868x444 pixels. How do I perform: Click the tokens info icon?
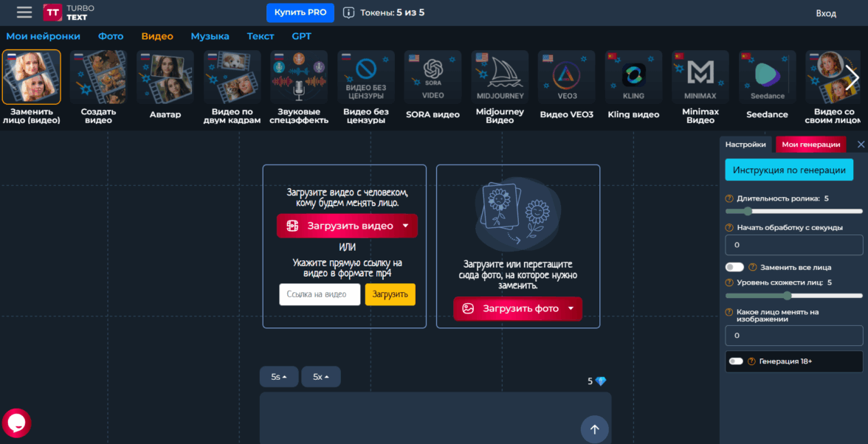348,13
